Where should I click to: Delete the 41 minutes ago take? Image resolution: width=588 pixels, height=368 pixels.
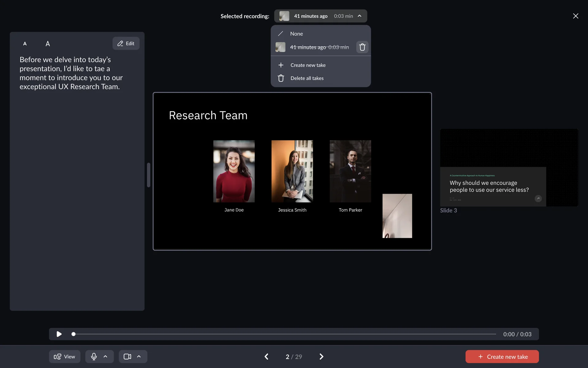coord(362,47)
